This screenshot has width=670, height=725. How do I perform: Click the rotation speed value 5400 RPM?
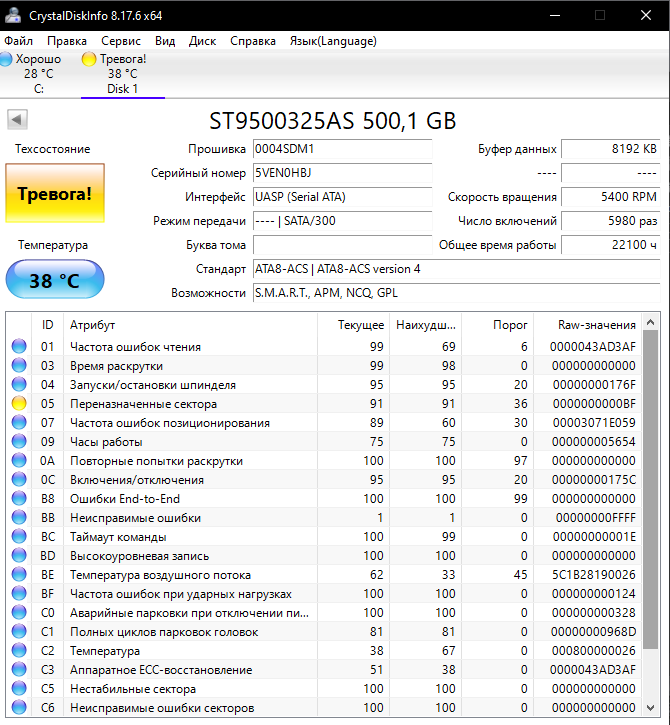611,197
